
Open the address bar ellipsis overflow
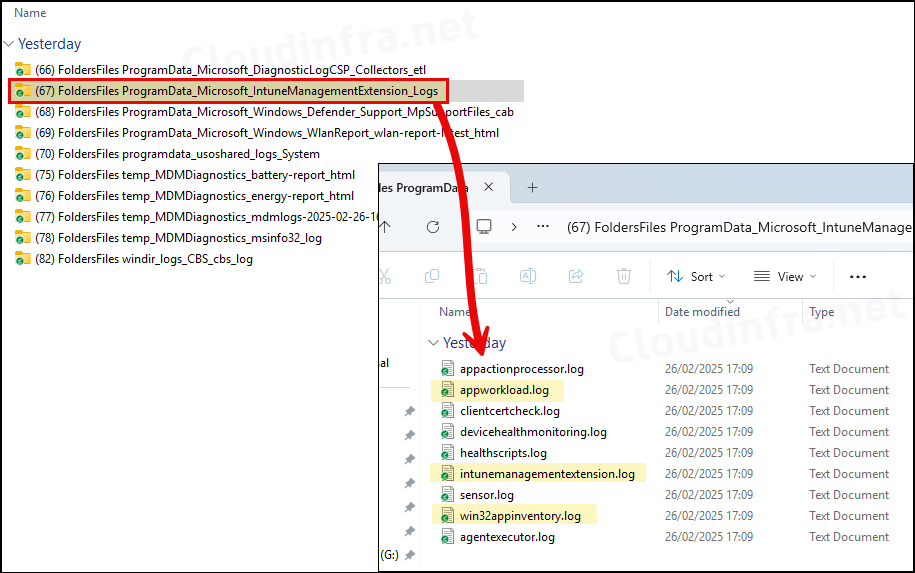tap(543, 226)
